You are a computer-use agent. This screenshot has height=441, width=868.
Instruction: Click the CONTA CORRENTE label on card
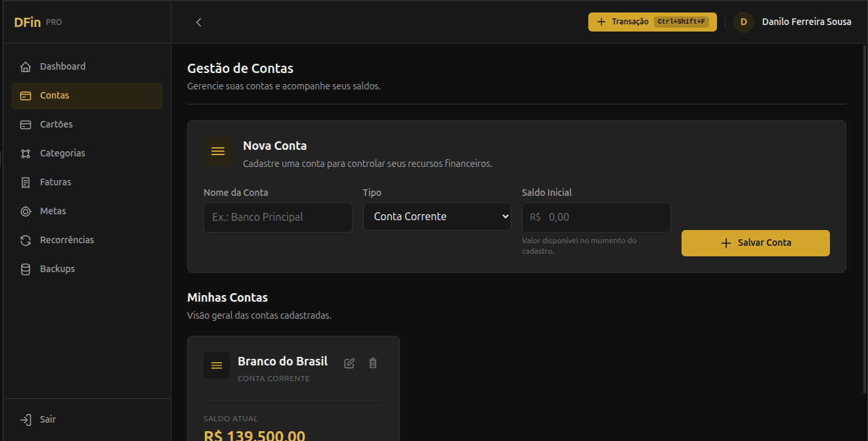(x=274, y=379)
